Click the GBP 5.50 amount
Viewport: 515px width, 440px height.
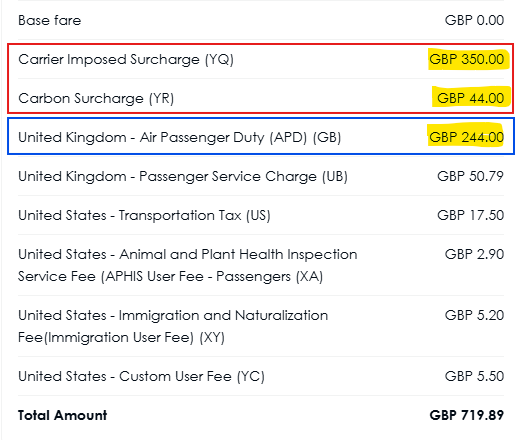474,376
